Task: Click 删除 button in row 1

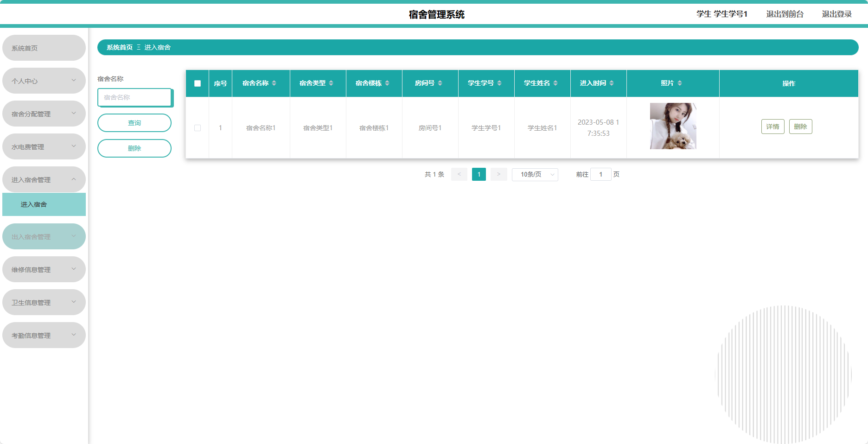Action: tap(800, 127)
